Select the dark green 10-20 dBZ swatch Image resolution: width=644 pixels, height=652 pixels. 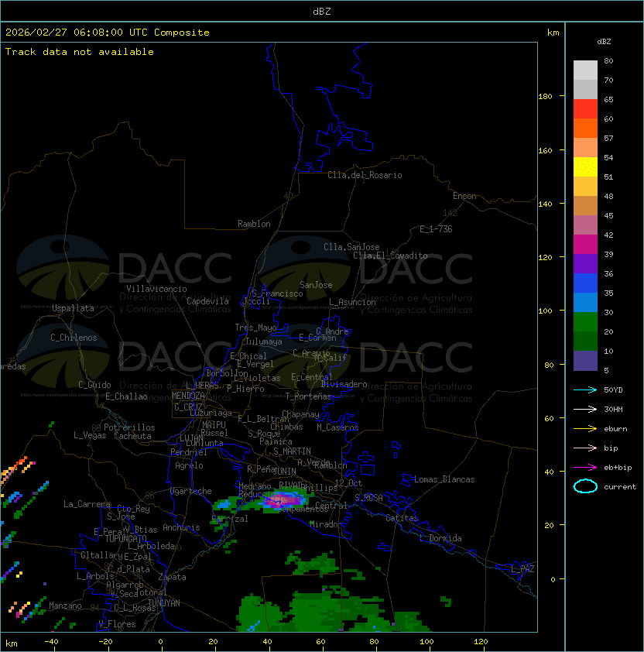(585, 341)
